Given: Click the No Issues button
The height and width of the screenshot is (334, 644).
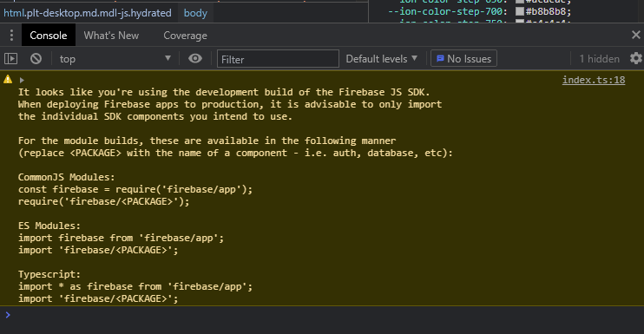Looking at the screenshot, I should pos(463,59).
